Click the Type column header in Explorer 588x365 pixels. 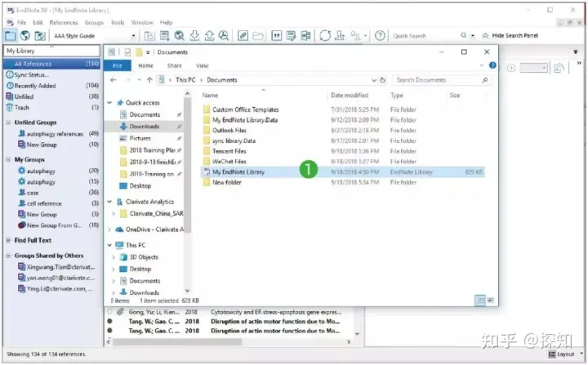pos(396,96)
